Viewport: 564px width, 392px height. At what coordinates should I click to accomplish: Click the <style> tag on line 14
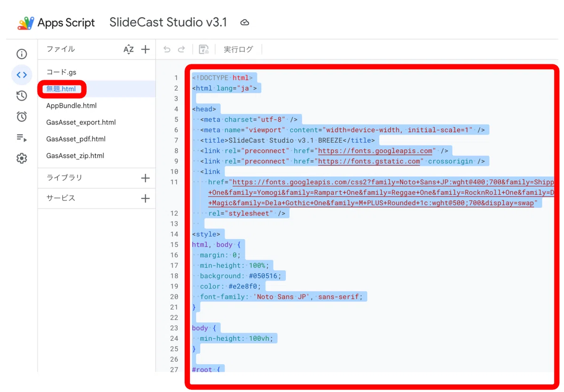click(x=206, y=234)
